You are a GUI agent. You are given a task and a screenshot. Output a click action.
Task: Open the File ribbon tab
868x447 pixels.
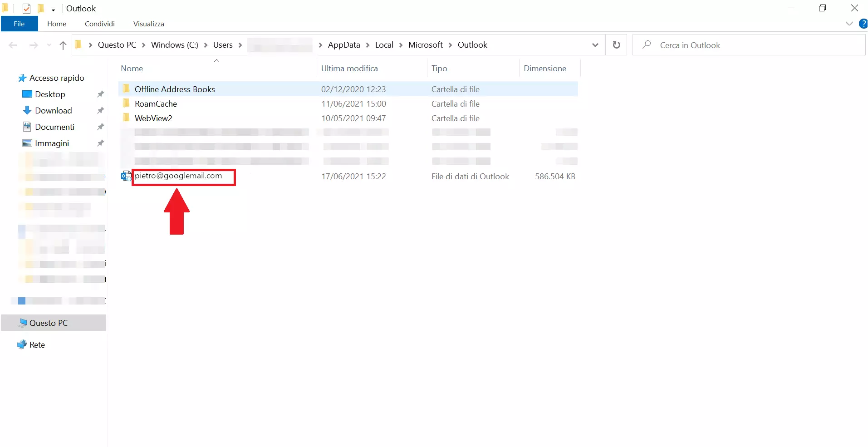click(19, 24)
